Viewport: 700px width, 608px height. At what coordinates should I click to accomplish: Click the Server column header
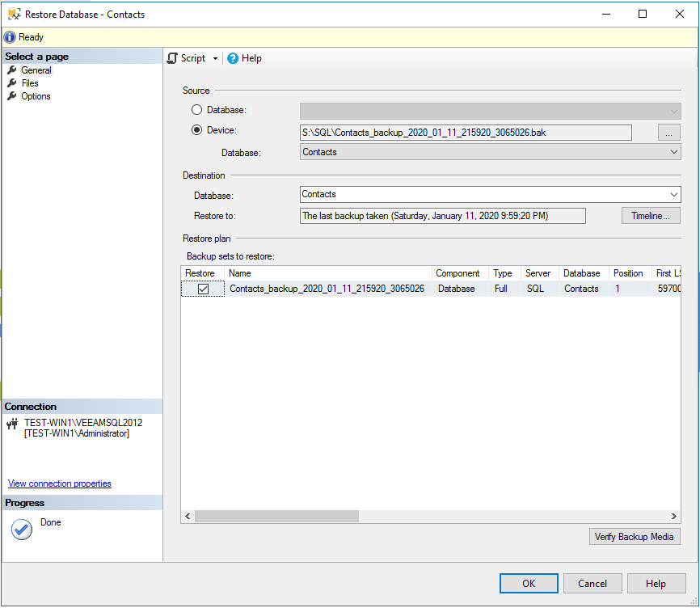coord(540,273)
